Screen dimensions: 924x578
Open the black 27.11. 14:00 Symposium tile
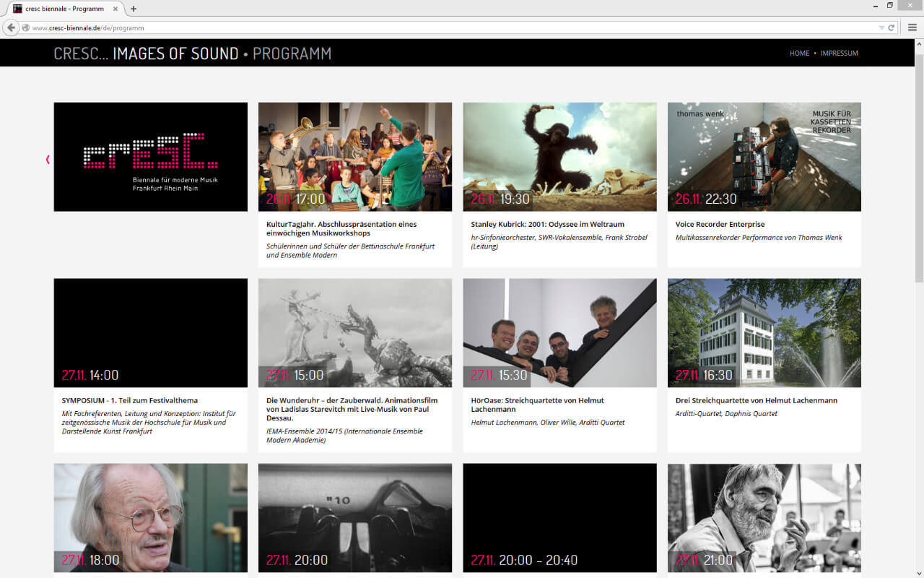[151, 333]
